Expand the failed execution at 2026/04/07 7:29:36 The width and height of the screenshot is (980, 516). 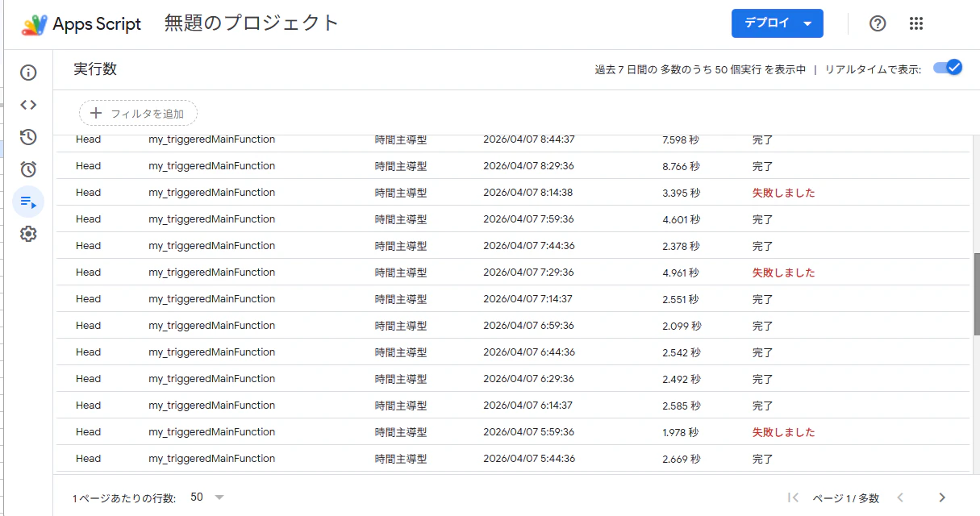click(x=513, y=273)
